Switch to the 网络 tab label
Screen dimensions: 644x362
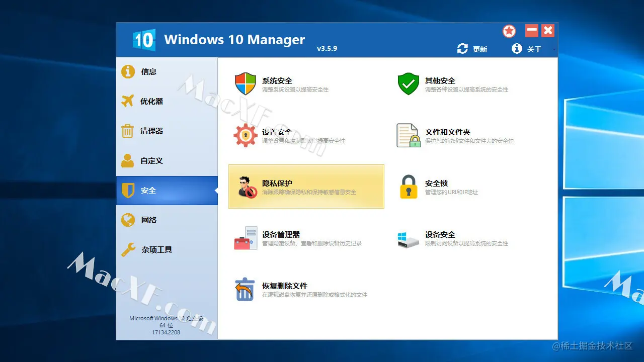click(149, 220)
